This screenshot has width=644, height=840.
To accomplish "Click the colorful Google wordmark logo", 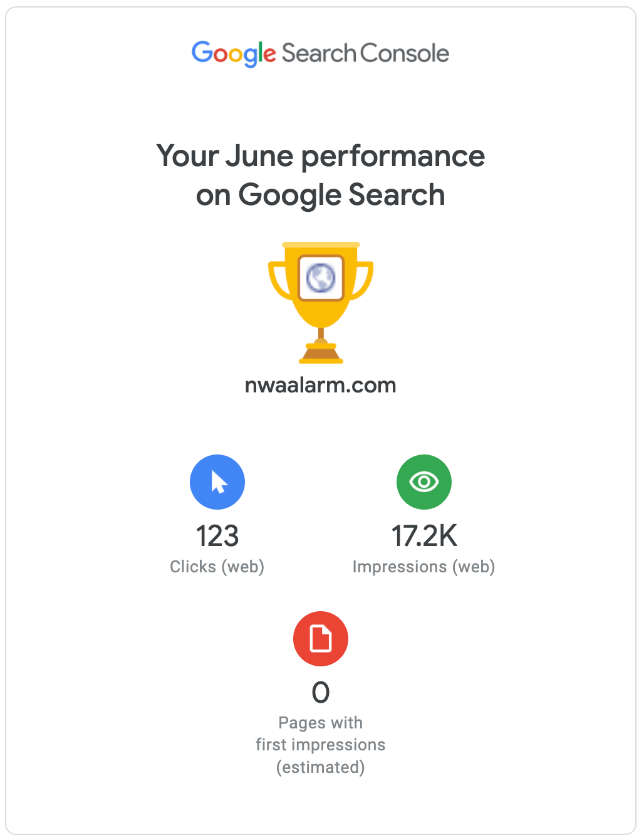I will (233, 54).
